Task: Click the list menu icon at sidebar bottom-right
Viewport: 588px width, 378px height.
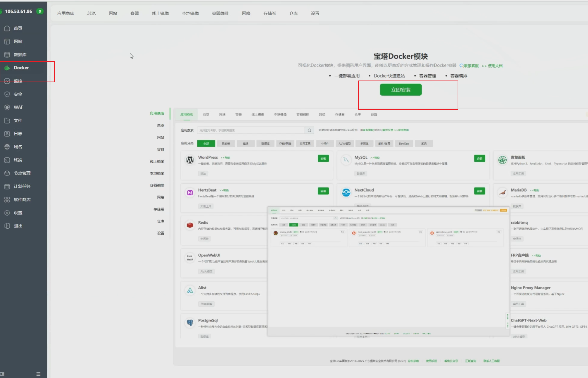Action: [38, 374]
